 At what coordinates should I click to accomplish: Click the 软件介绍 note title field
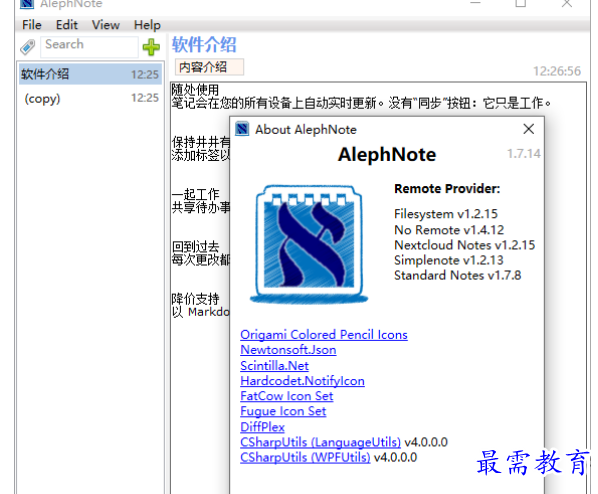(x=204, y=45)
